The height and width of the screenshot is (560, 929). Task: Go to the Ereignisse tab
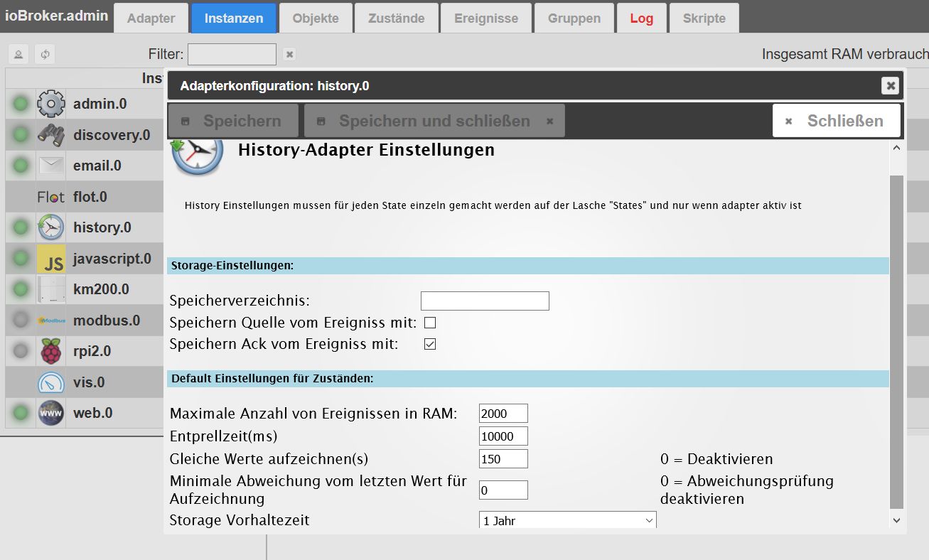tap(486, 18)
